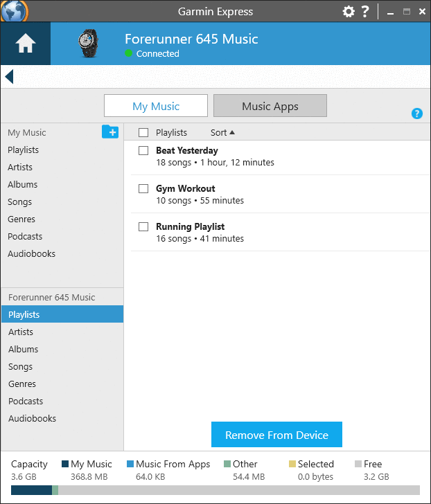Select Genres under Forerunner 645 Music

(22, 384)
